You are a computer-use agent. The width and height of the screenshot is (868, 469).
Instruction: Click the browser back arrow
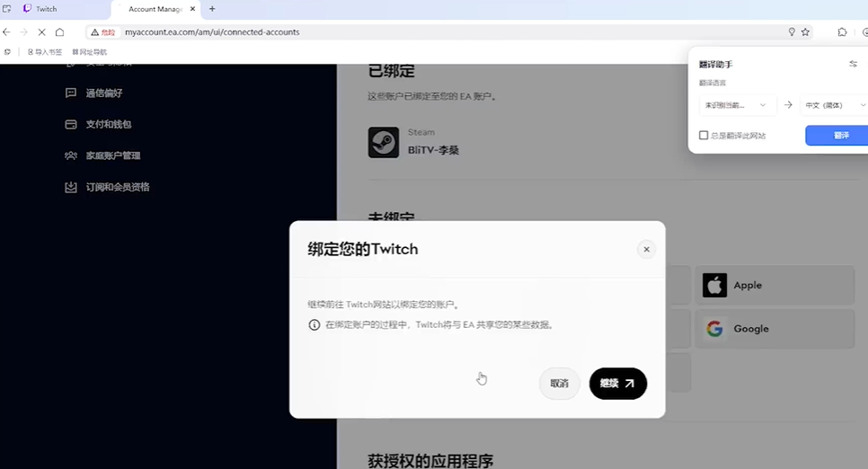[6, 32]
